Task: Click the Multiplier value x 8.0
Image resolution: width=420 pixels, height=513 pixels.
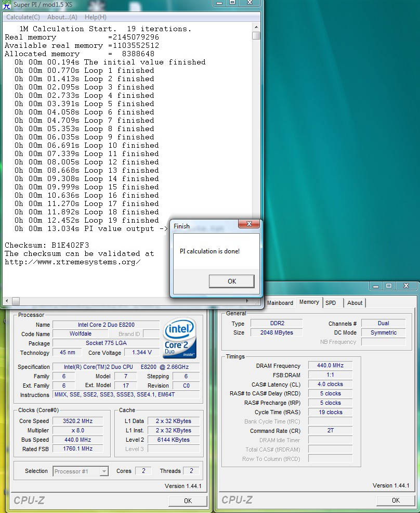Action: [78, 430]
